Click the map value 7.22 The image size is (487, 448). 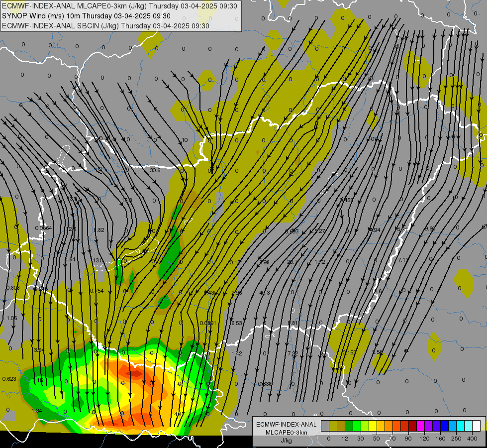[x=293, y=353]
